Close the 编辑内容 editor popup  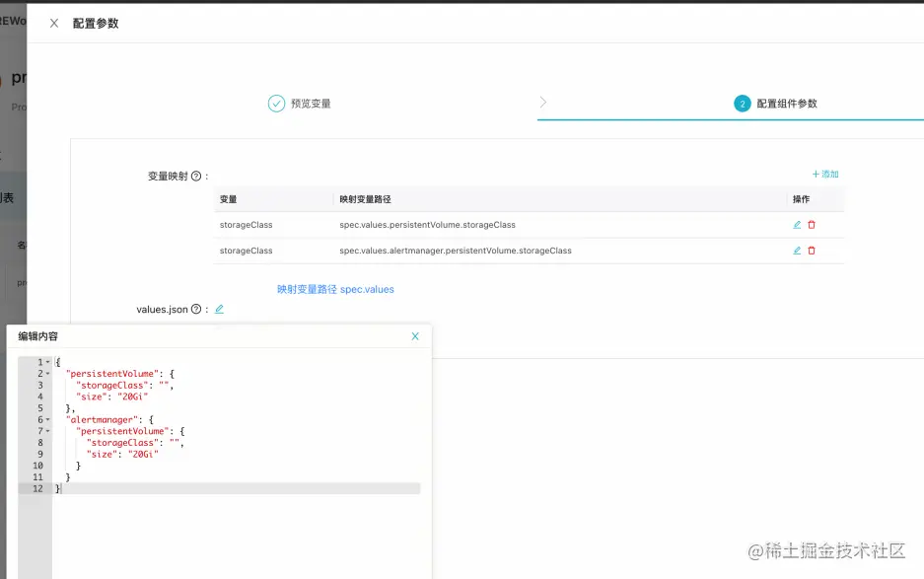click(415, 336)
